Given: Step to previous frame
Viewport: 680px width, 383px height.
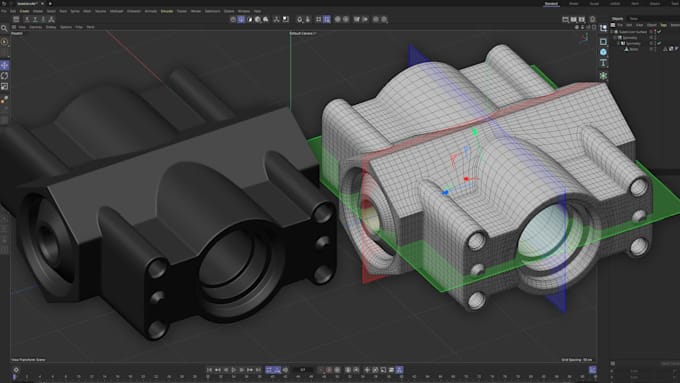Looking at the screenshot, I should coord(226,370).
